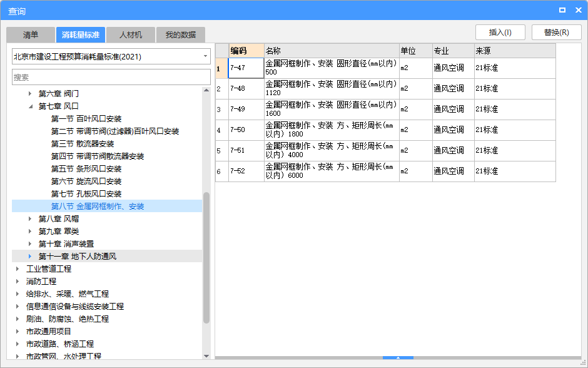
Task: Collapse the 第七章 风口 node
Action: [30, 106]
